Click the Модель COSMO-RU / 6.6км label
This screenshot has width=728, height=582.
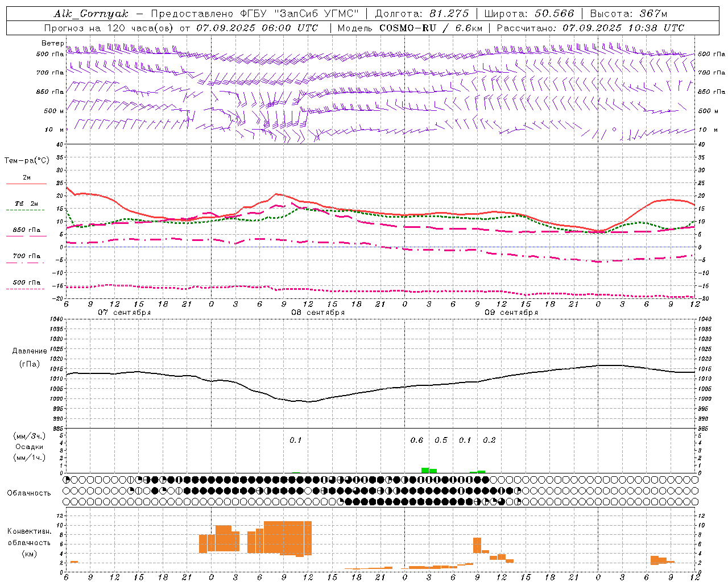point(410,28)
